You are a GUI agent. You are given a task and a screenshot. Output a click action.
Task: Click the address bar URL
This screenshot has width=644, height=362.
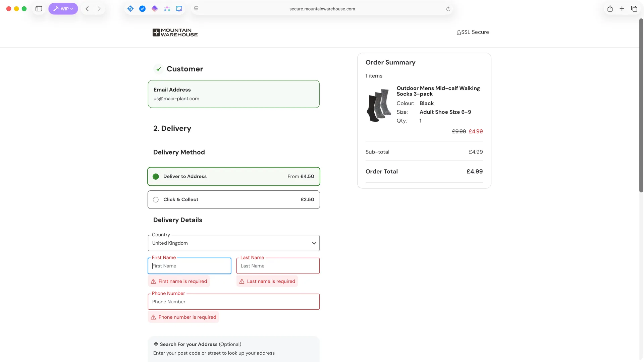coord(322,9)
